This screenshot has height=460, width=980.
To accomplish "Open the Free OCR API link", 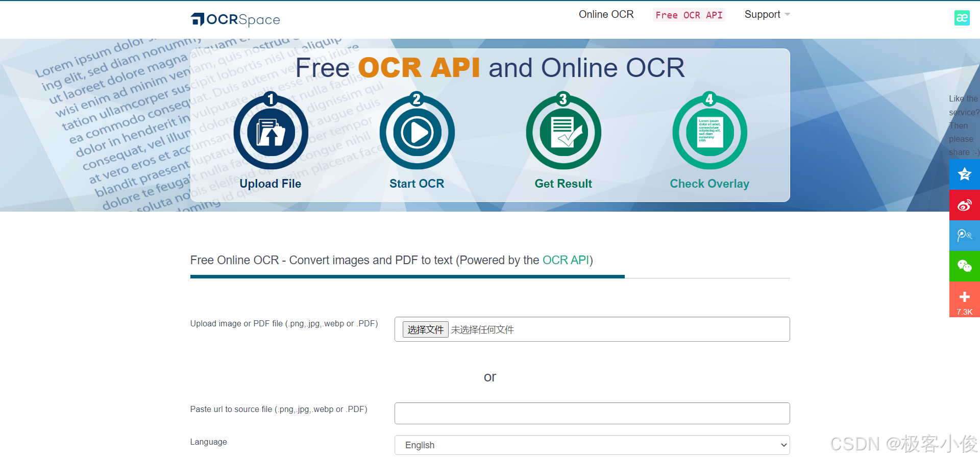I will [x=689, y=15].
